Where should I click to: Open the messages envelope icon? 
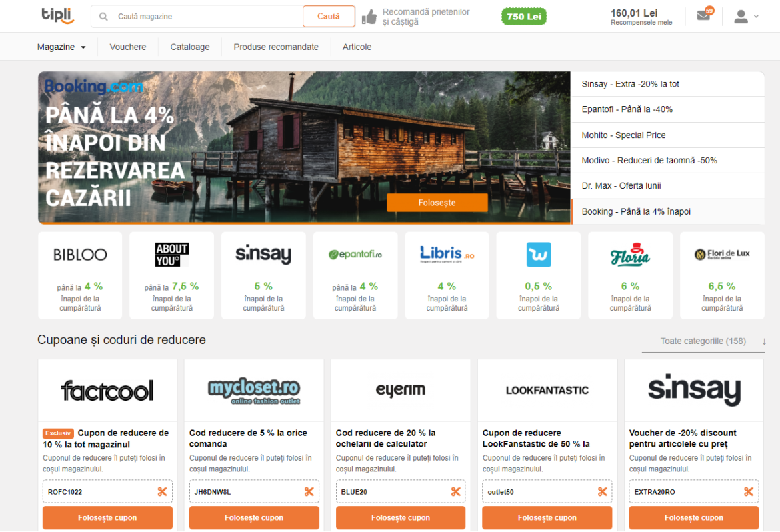point(704,15)
